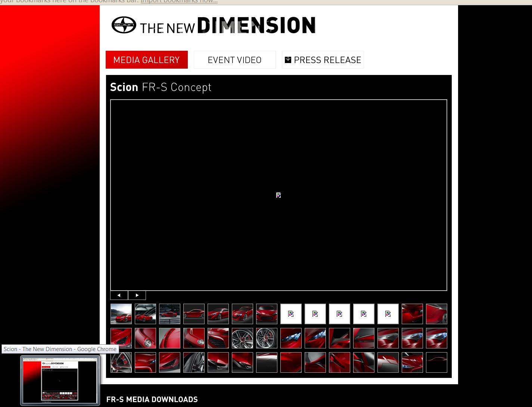
Task: Go to previous gallery image arrow
Action: point(119,295)
